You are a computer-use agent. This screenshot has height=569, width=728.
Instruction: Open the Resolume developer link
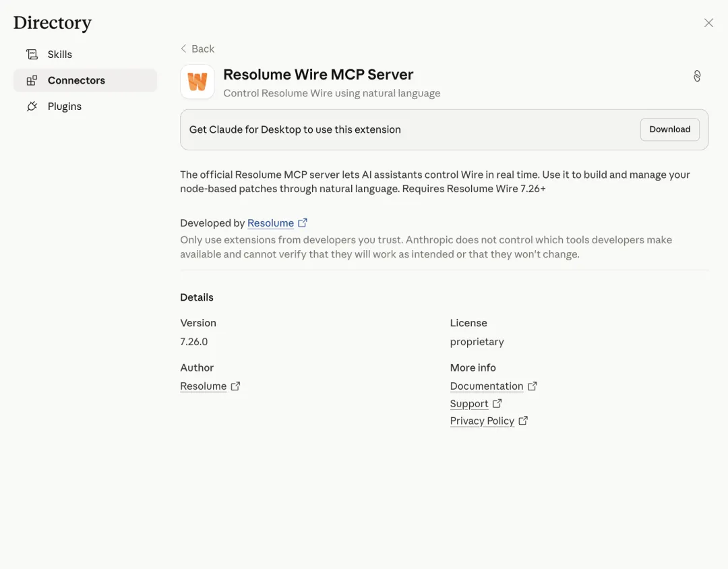tap(270, 223)
